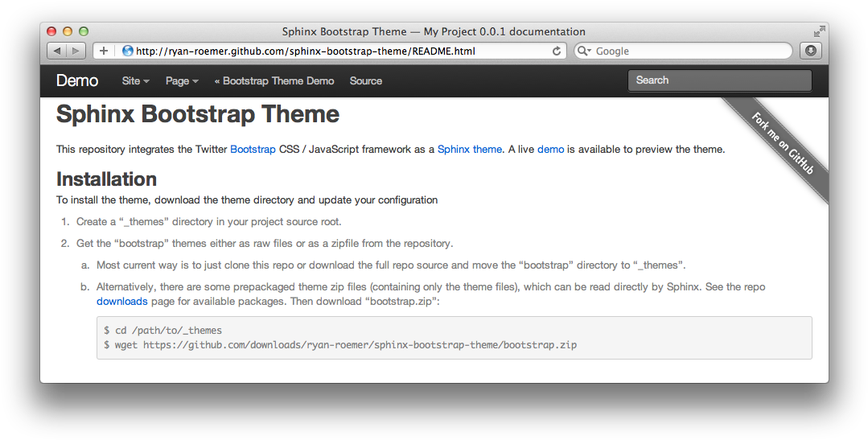Click the Safari back arrow button
868x440 pixels.
coord(56,51)
